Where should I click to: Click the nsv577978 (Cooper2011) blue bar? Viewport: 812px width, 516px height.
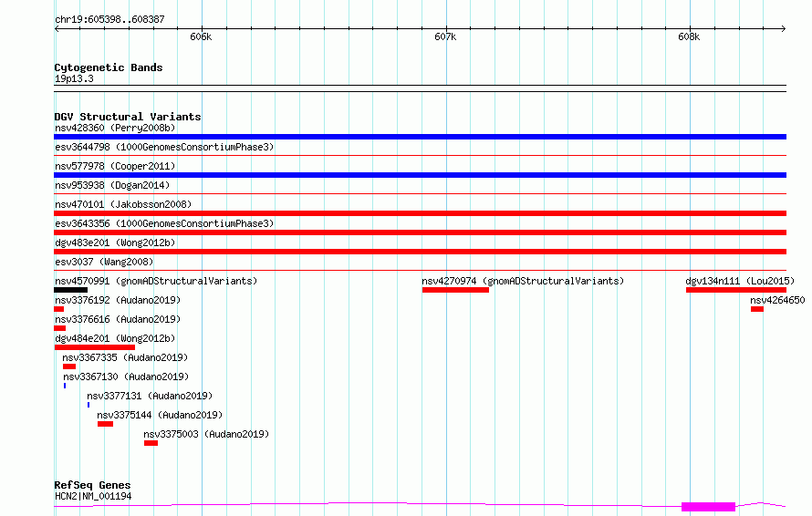click(x=420, y=175)
